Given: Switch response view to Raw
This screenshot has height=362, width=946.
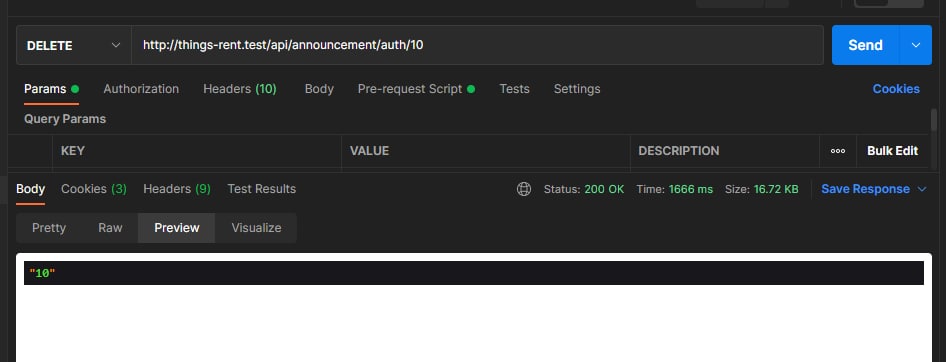Looking at the screenshot, I should click(110, 227).
